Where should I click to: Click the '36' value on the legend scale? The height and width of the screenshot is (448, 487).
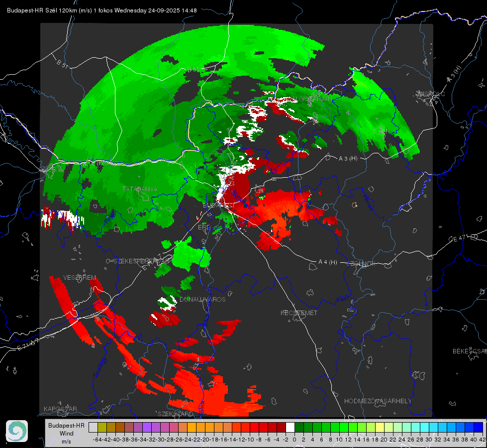[x=456, y=440]
